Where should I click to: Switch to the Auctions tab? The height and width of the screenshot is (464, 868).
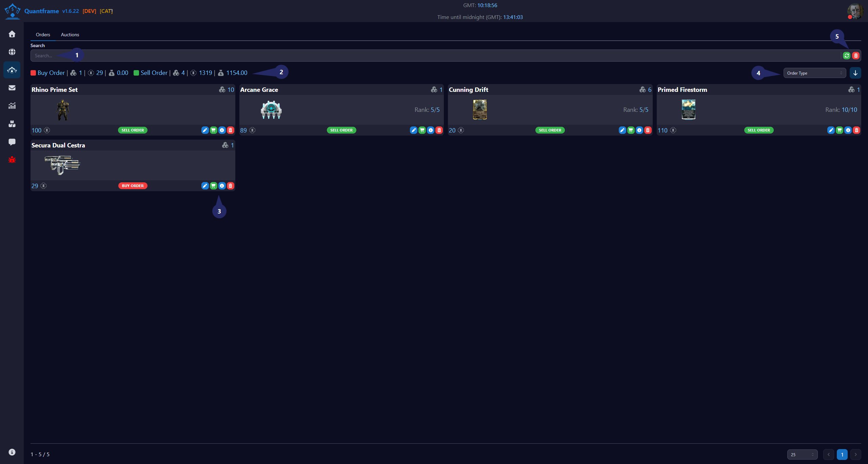[70, 35]
